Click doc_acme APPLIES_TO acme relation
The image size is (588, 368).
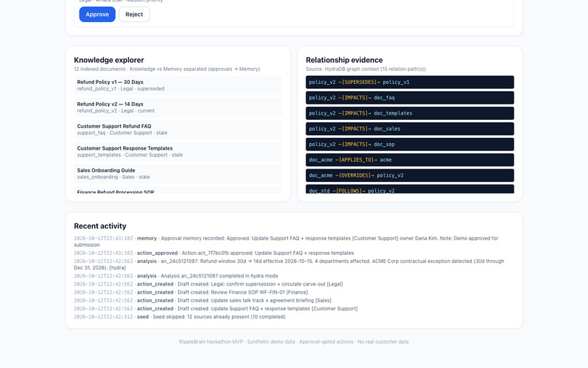point(409,160)
